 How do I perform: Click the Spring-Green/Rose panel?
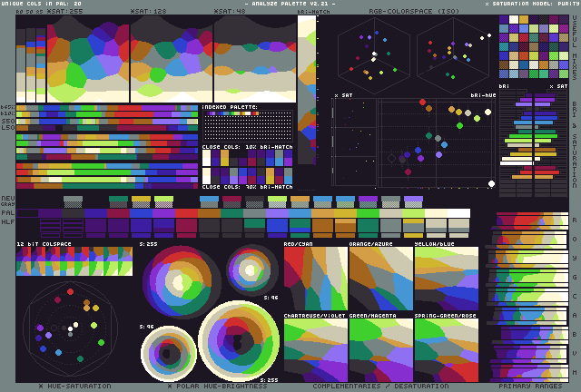(x=446, y=348)
